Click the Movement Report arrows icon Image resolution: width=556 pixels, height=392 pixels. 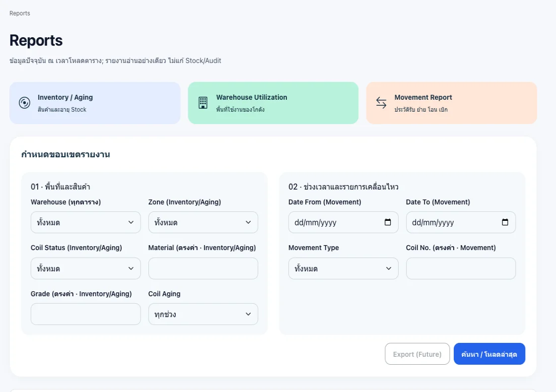click(x=381, y=103)
